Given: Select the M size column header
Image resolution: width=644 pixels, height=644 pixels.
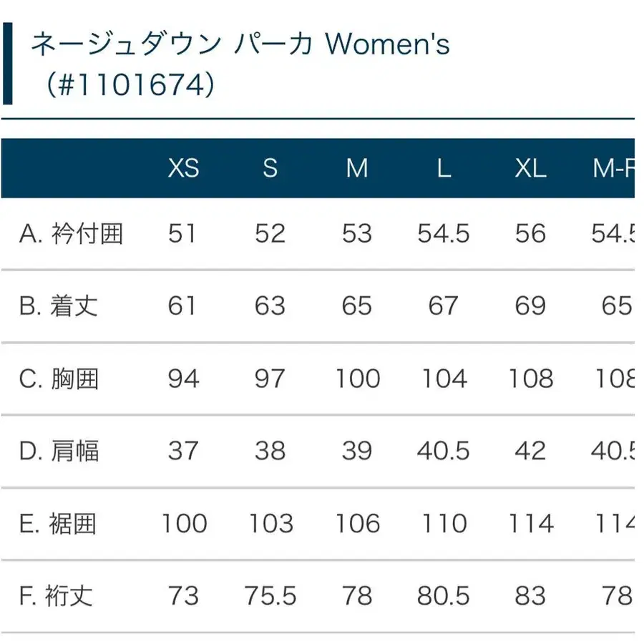Looking at the screenshot, I should pyautogui.click(x=357, y=168).
